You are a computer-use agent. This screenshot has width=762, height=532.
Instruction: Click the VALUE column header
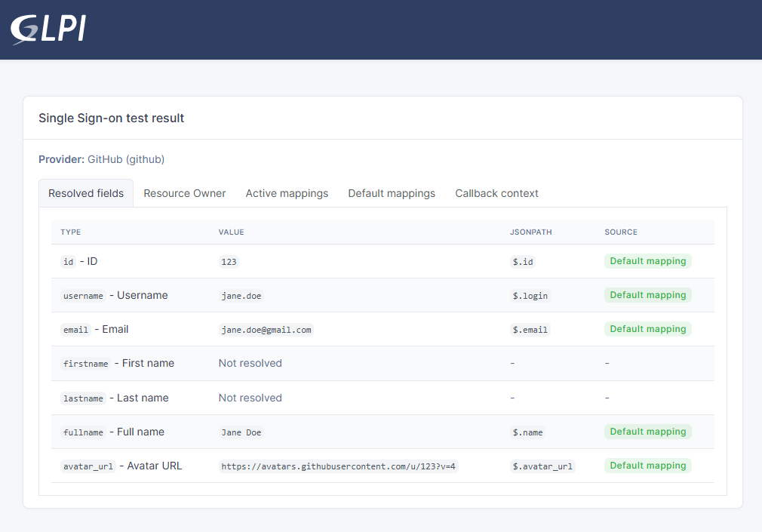[x=232, y=232]
